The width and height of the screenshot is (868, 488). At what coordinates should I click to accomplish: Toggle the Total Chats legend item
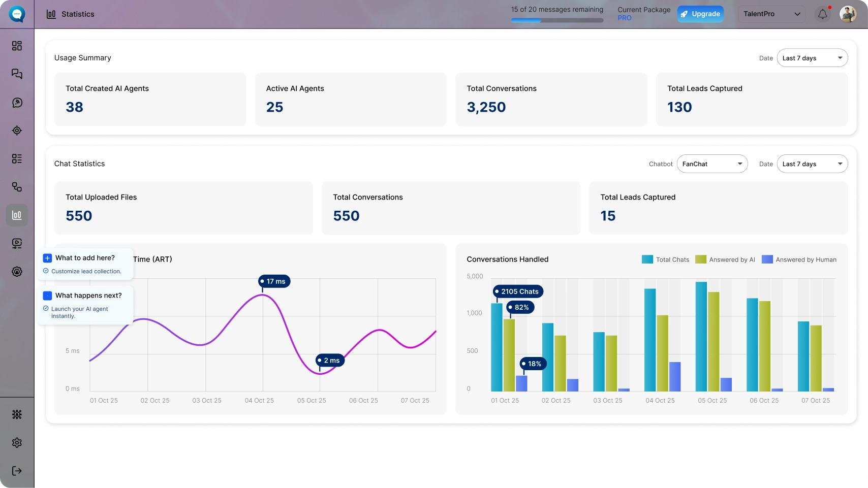click(x=665, y=259)
